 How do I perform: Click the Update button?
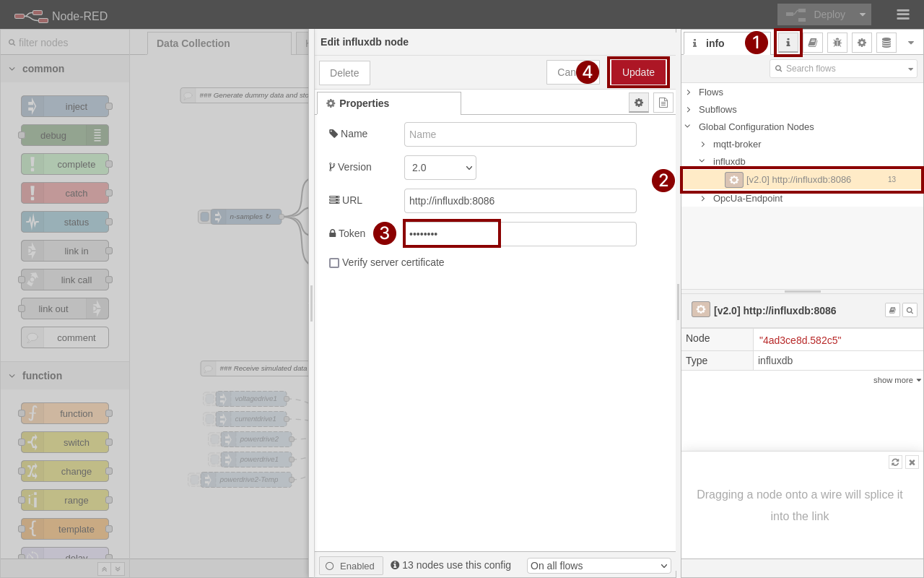[637, 72]
